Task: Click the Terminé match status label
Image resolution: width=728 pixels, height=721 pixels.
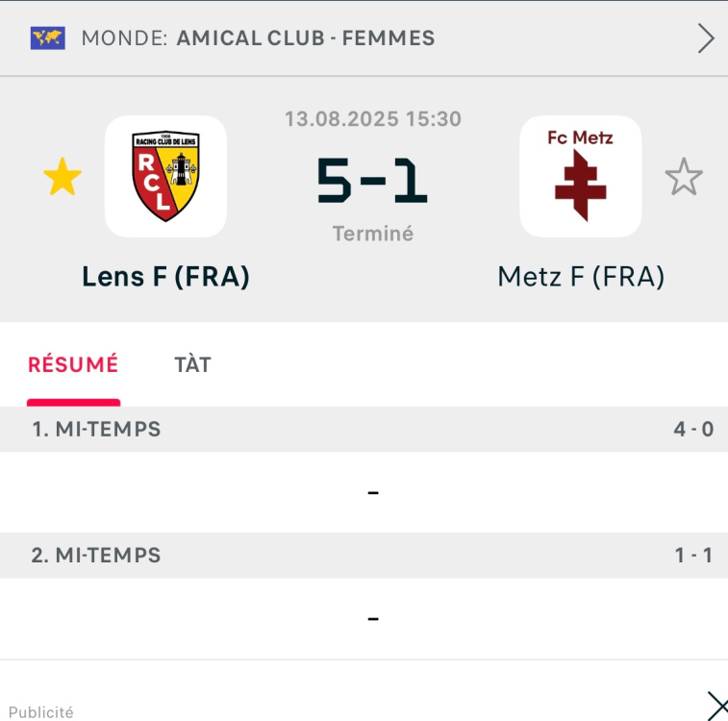Action: [373, 234]
